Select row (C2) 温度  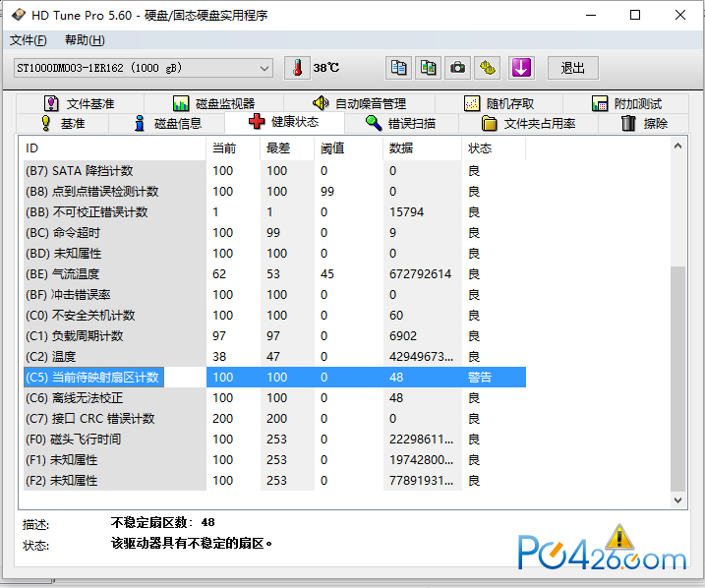click(274, 357)
